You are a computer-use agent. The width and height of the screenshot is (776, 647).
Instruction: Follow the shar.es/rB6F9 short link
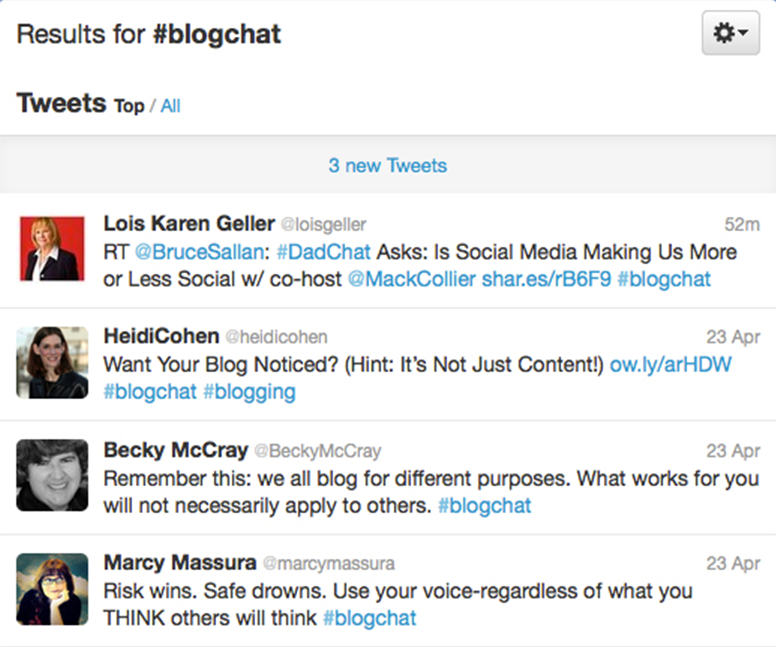547,279
